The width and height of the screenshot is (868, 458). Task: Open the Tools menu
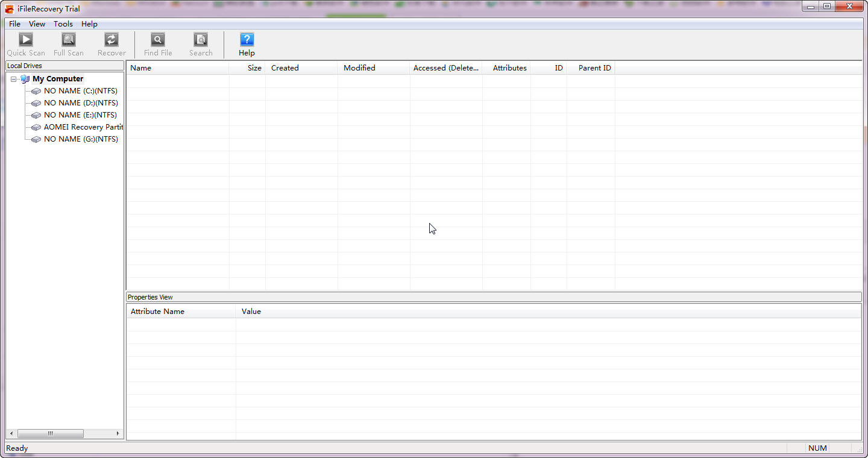point(63,24)
